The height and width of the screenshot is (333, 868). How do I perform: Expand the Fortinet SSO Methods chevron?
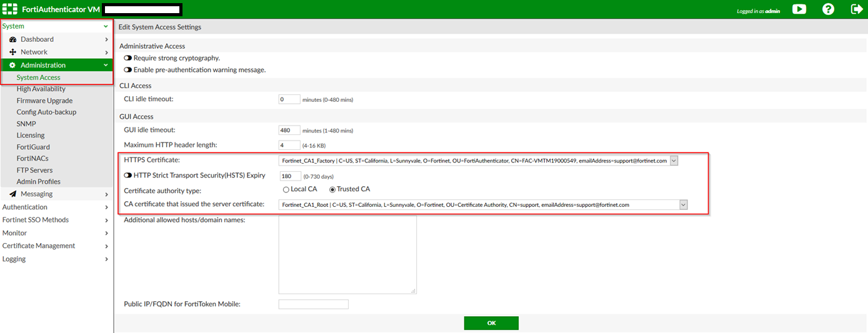coord(106,220)
